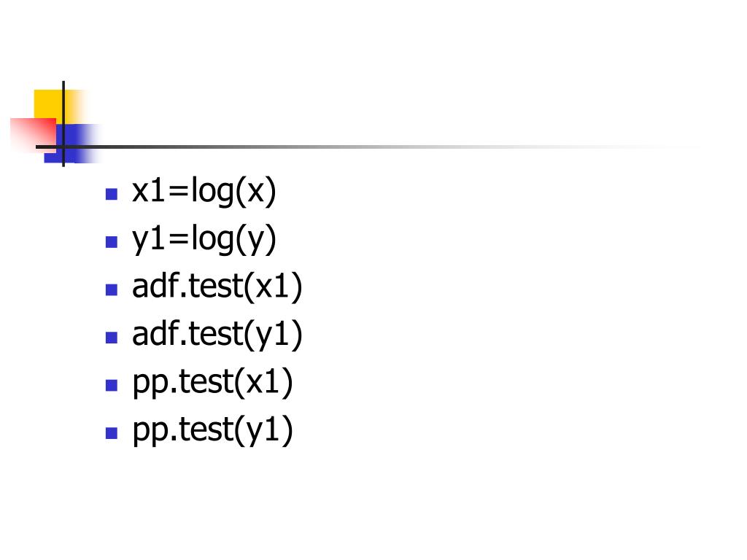747x560 pixels.
Task: Click bullet beside pp.test(y1)
Action: [112, 432]
